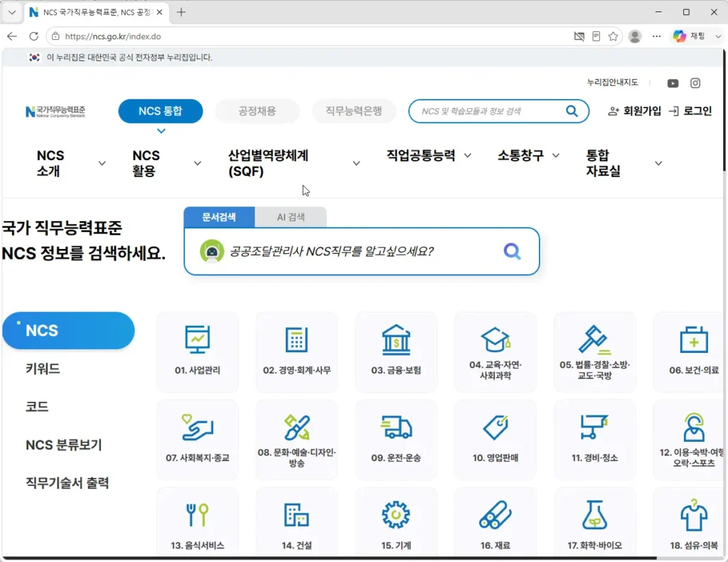Click the top NCS search magnifier icon
This screenshot has height=562, width=728.
pyautogui.click(x=572, y=111)
